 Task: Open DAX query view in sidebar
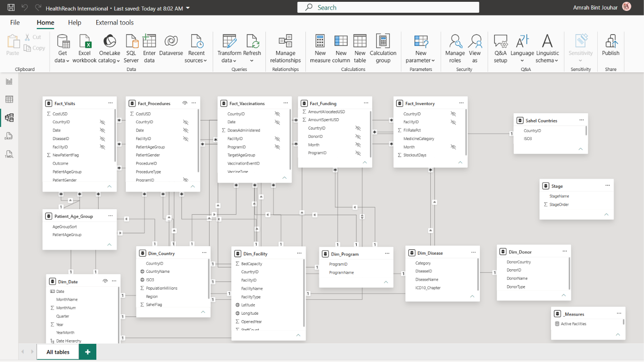click(9, 136)
